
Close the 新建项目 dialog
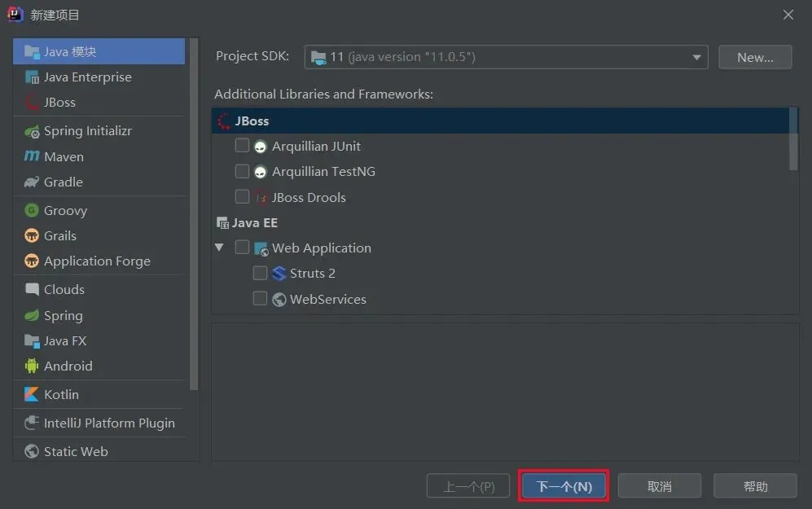click(788, 15)
